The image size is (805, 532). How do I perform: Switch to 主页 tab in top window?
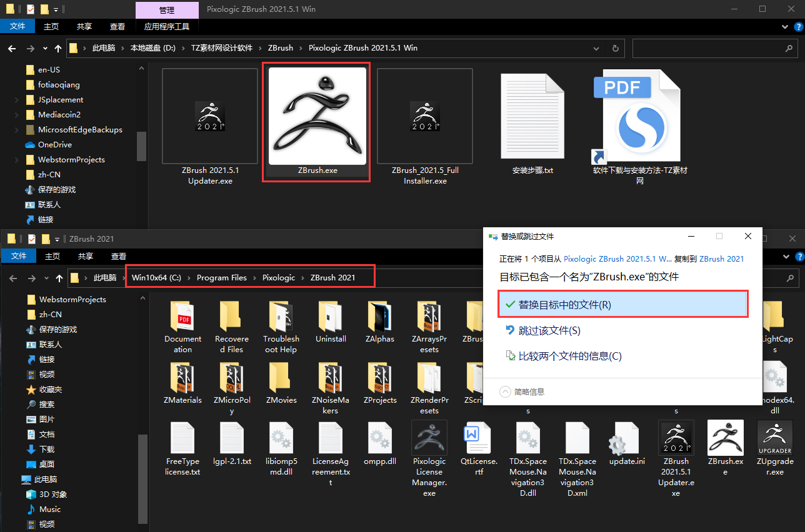coord(51,26)
